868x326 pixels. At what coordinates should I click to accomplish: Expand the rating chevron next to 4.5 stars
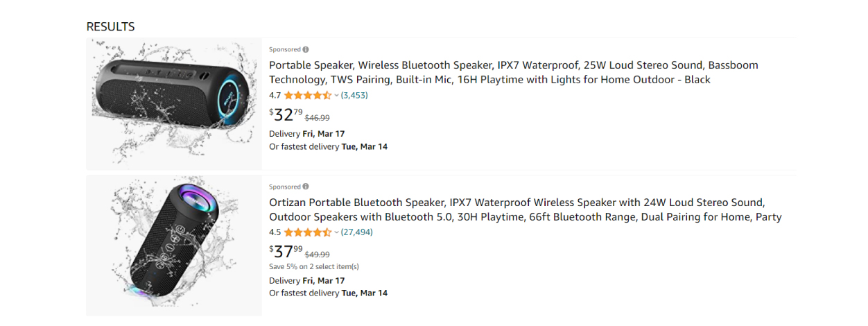337,233
